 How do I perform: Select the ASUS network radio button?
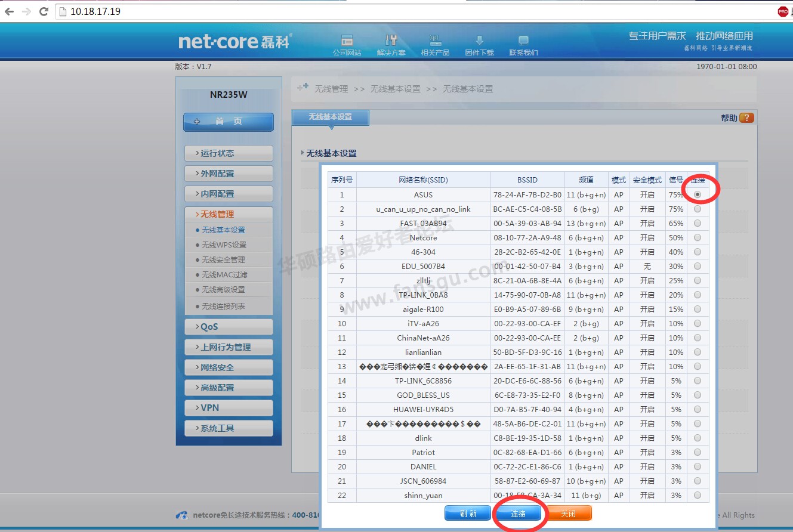(698, 194)
